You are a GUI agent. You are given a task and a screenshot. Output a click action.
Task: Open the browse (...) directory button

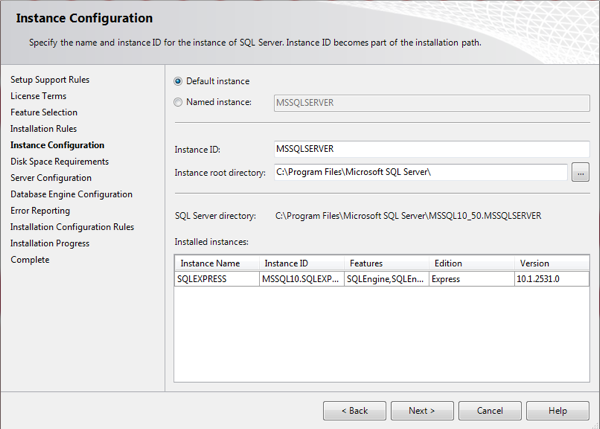coord(580,172)
